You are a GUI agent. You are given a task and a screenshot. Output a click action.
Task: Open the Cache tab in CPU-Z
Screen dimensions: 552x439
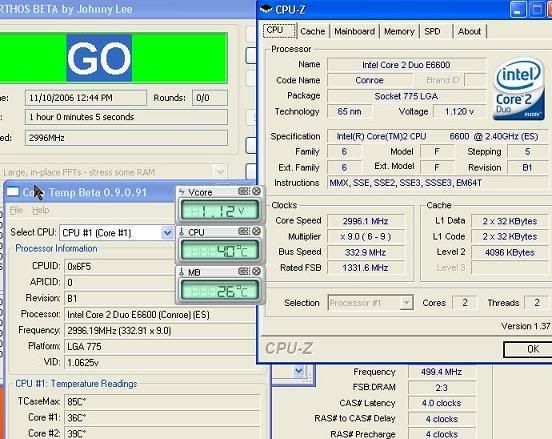tap(313, 31)
